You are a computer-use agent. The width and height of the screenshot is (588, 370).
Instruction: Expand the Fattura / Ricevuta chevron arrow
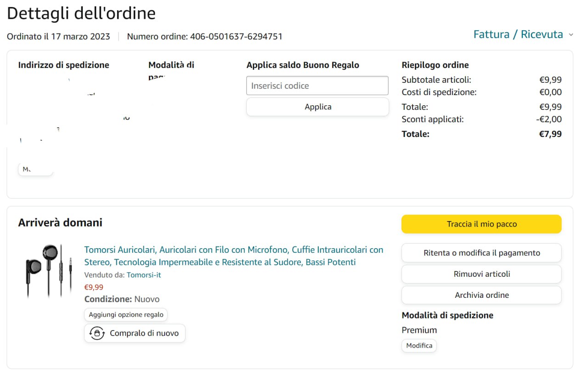[571, 35]
